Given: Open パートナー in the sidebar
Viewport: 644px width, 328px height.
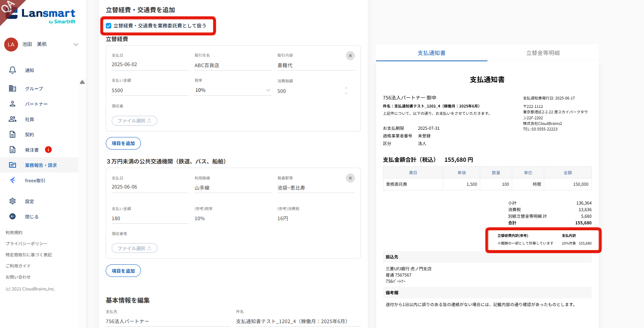Looking at the screenshot, I should coord(37,104).
